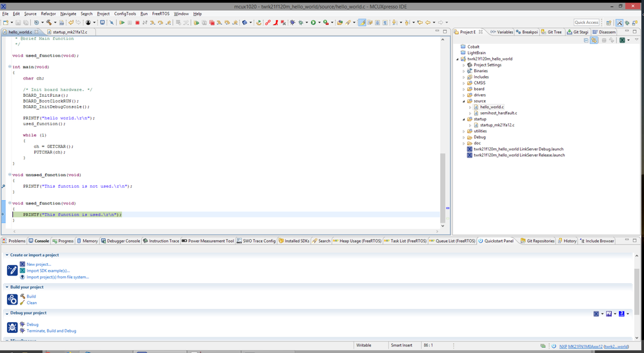Select hello_world.c in the project tree
The height and width of the screenshot is (353, 644).
(x=492, y=107)
